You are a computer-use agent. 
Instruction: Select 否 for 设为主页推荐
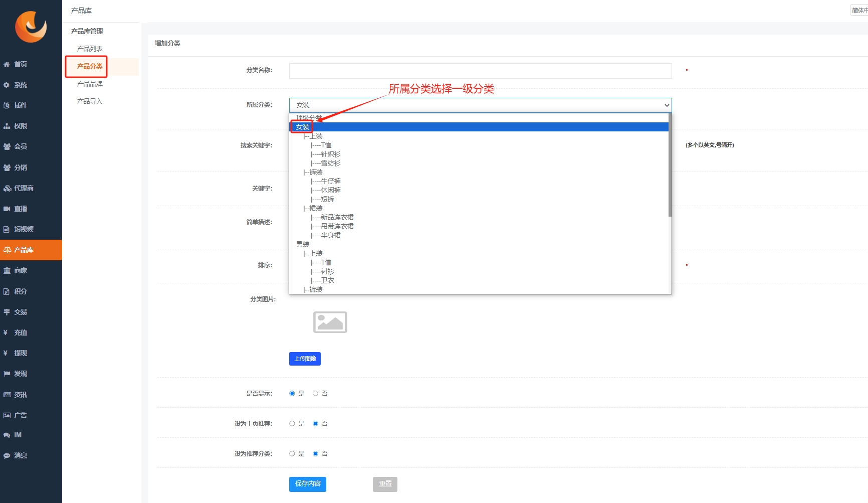coord(315,424)
